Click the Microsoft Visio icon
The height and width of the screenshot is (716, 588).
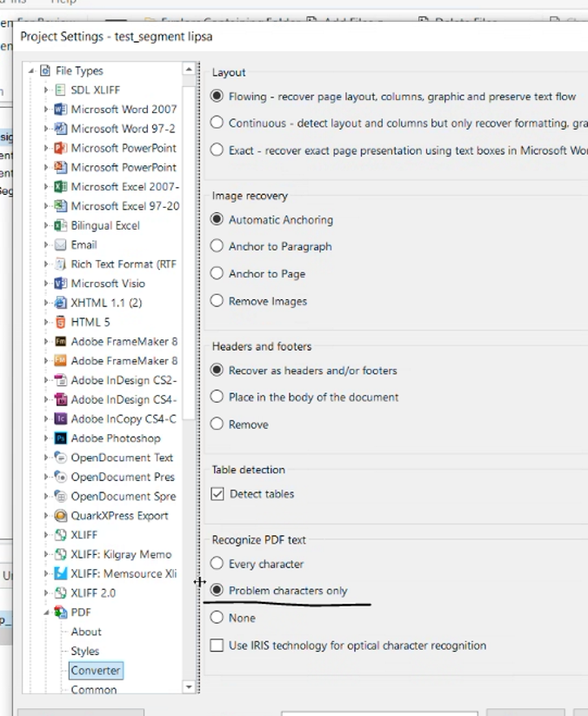[60, 283]
